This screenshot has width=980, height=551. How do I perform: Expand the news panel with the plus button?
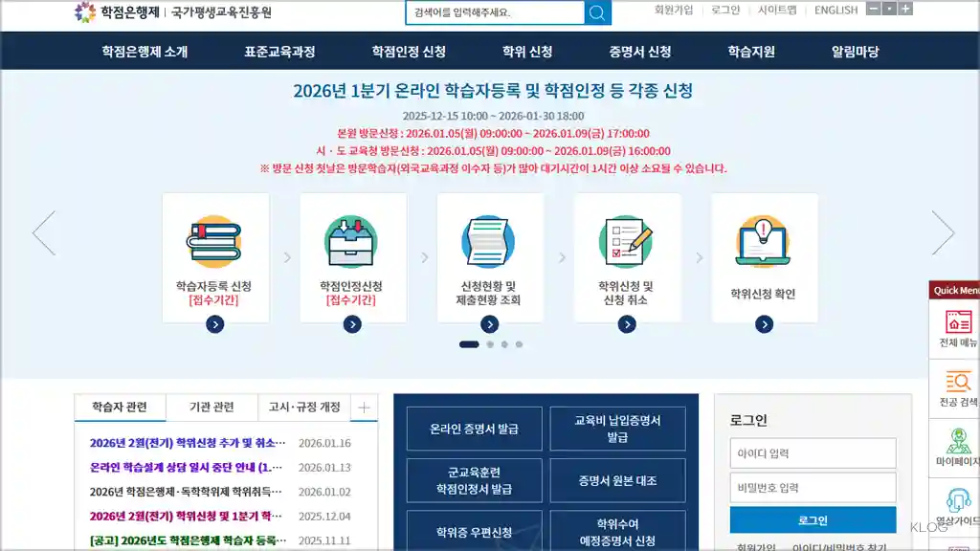[364, 407]
